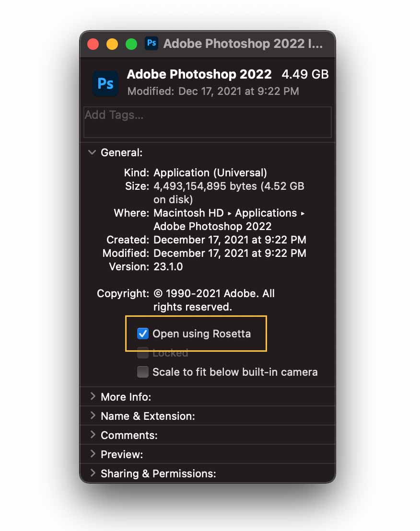Uncheck Open using Rosetta checkbox
Viewport: 420px width, 531px height.
142,334
